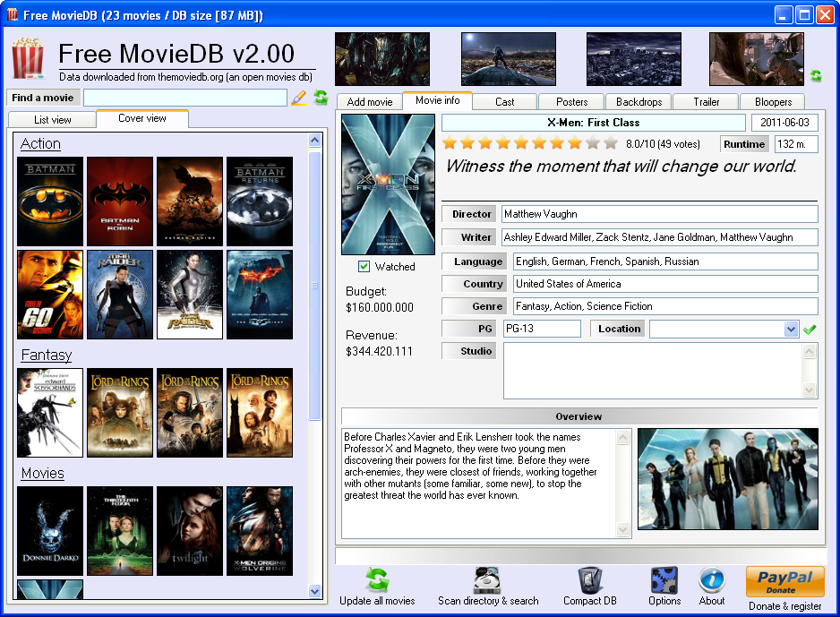The height and width of the screenshot is (617, 840).
Task: Open Scan directory & search
Action: [x=488, y=587]
